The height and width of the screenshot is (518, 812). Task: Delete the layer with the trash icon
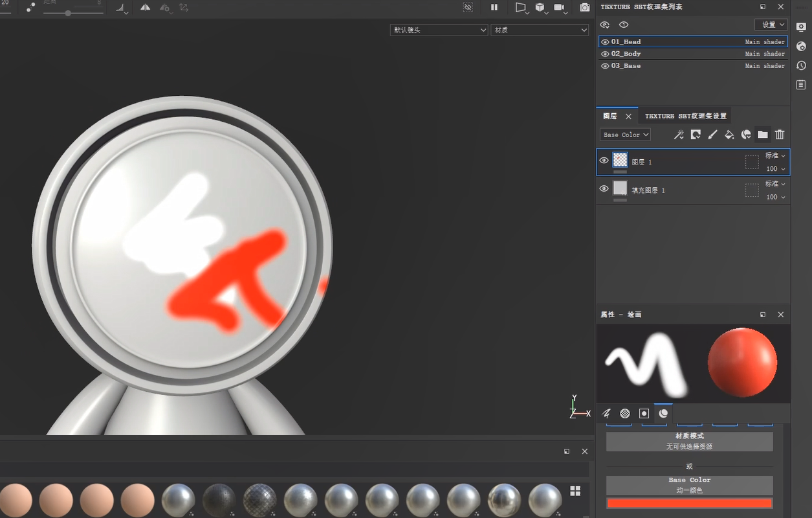click(x=780, y=135)
